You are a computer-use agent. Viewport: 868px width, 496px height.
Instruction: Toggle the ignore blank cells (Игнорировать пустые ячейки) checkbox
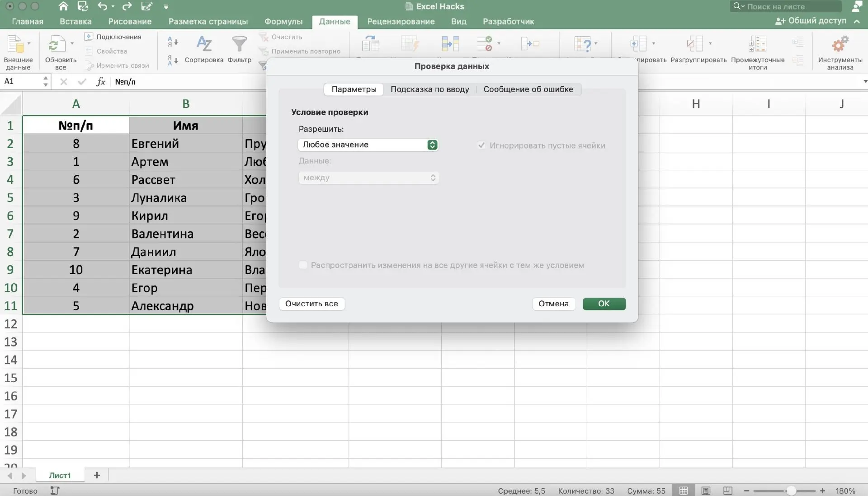(481, 145)
